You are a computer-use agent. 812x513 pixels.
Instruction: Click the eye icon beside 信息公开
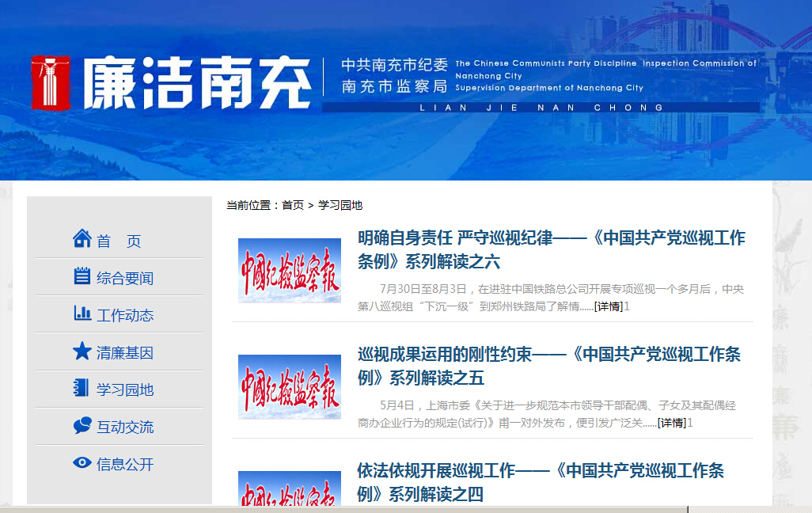(82, 462)
